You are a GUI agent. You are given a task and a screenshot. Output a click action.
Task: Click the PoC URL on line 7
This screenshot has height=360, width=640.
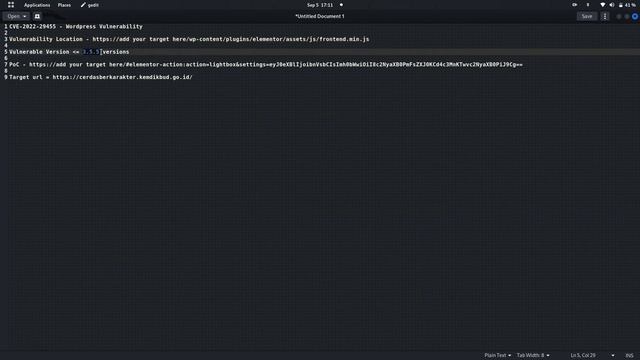pos(276,64)
